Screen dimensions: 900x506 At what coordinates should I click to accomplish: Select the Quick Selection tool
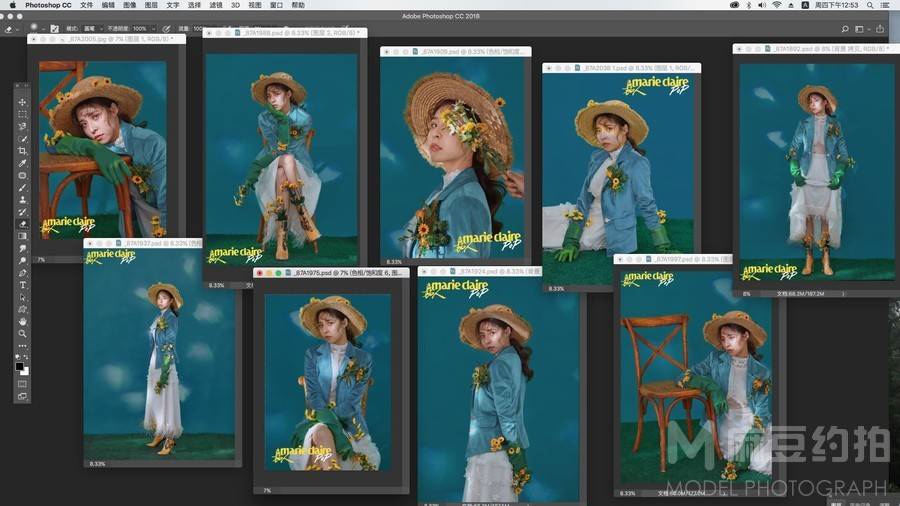22,138
